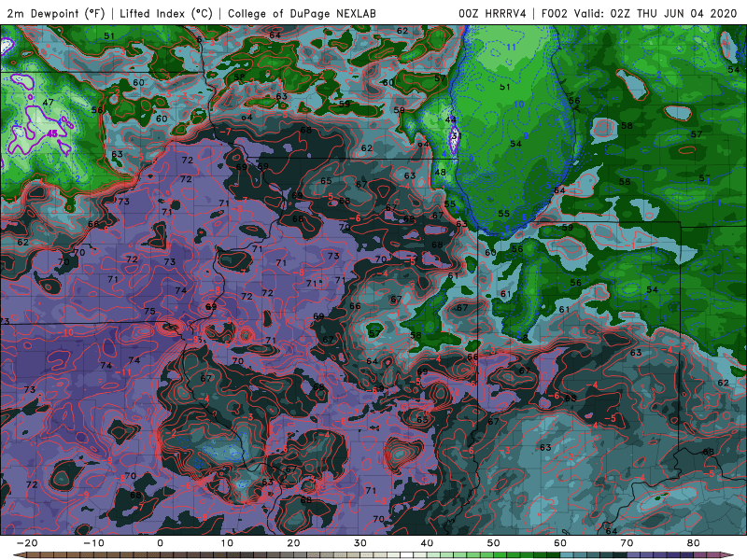Click the "00Z HRRRV4" model run label
This screenshot has width=747, height=560.
click(492, 14)
